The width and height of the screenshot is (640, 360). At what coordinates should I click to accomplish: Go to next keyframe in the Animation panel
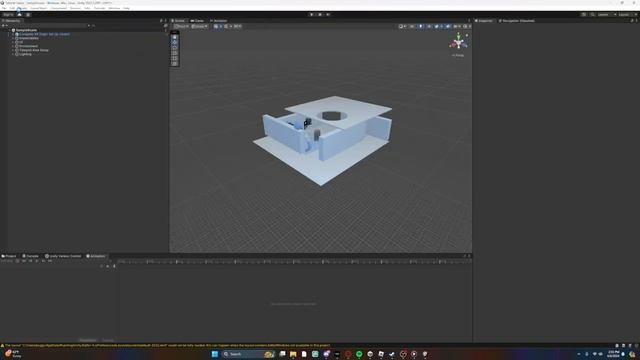coord(43,261)
